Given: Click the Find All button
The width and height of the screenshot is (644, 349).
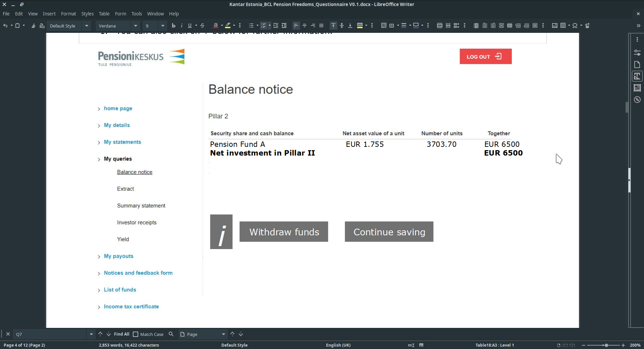Looking at the screenshot, I should [121, 334].
